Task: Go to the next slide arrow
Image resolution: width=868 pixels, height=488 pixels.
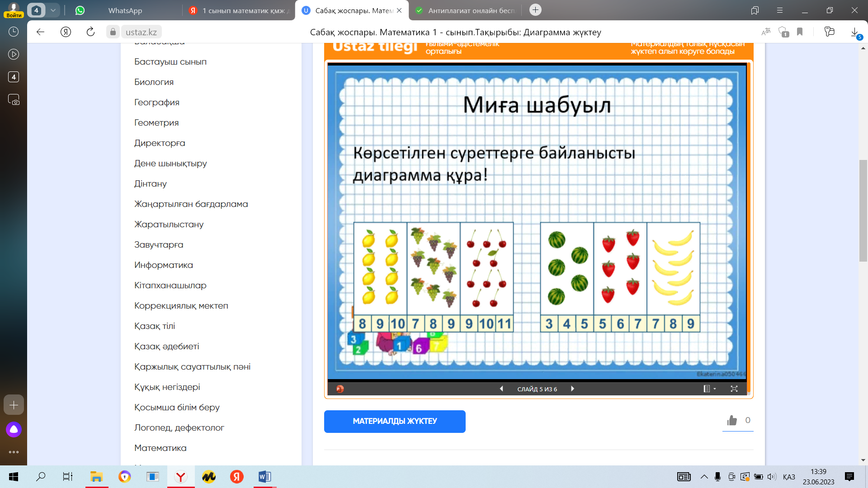Action: 572,389
